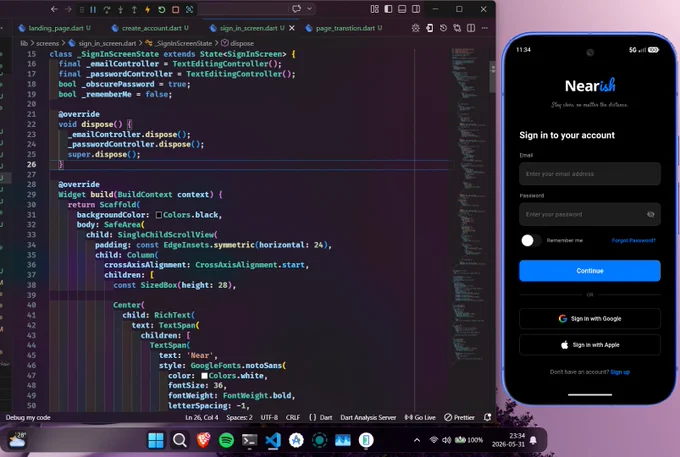
Task: Pause the debug session
Action: pos(93,10)
